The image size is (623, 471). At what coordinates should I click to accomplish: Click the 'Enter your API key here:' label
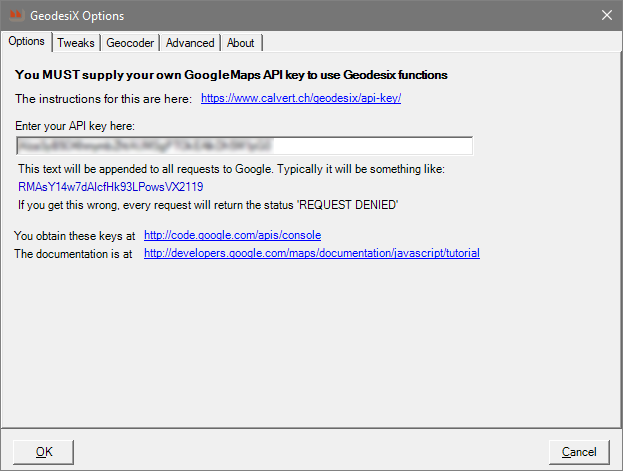75,126
